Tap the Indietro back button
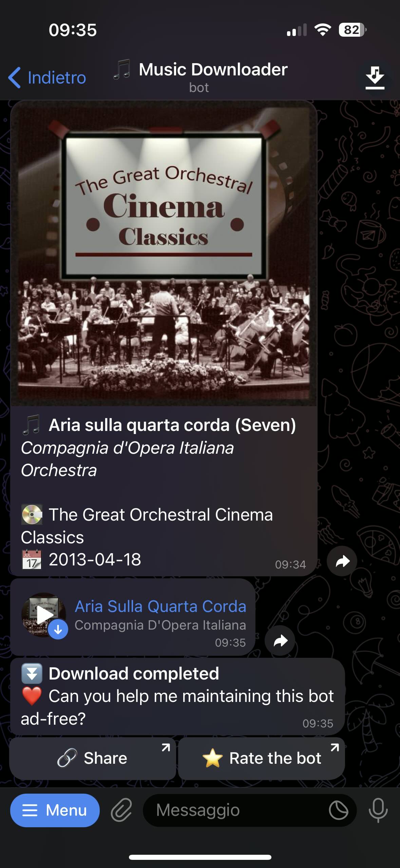The width and height of the screenshot is (400, 868). [x=47, y=77]
